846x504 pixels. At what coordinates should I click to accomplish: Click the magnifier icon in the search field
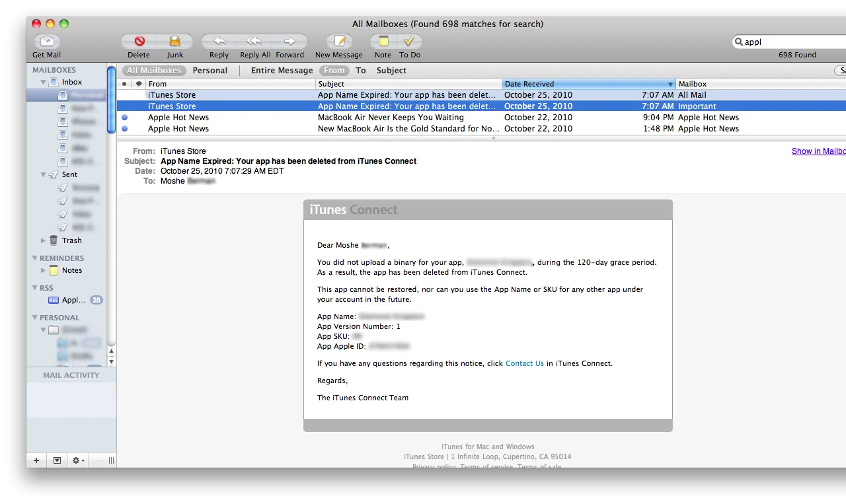[739, 42]
